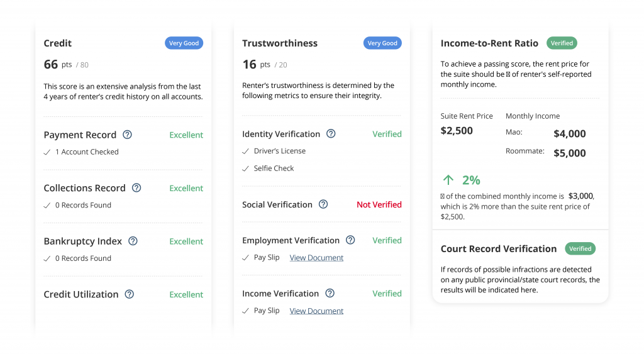644x354 pixels.
Task: Open the Payment Record help icon
Action: click(127, 135)
